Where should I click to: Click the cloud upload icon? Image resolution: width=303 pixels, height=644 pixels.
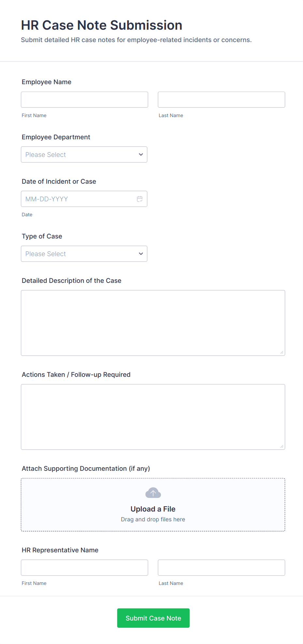(x=153, y=493)
